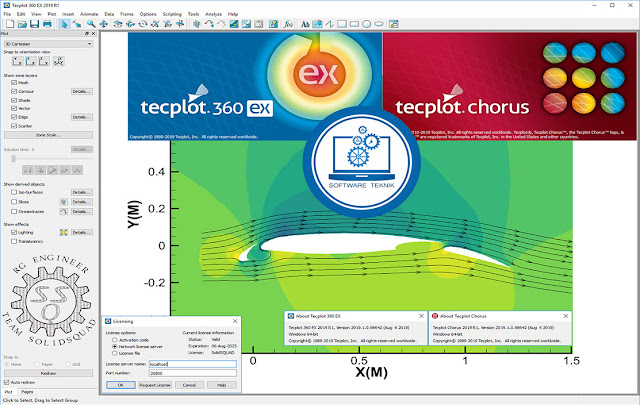
Task: Select the Translate four-arrow tool
Action: pos(104,24)
